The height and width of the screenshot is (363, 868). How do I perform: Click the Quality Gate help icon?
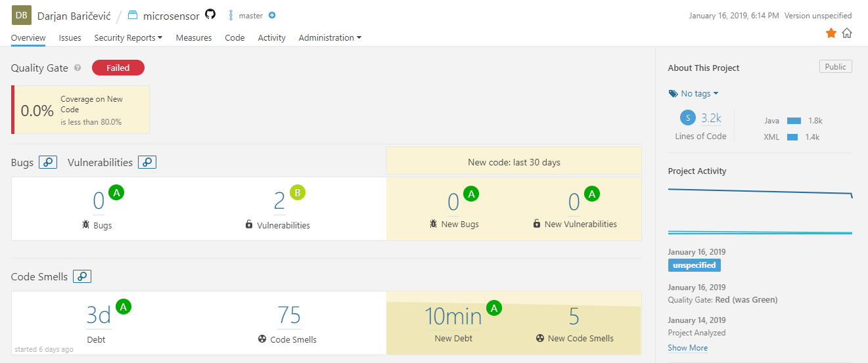coord(78,68)
